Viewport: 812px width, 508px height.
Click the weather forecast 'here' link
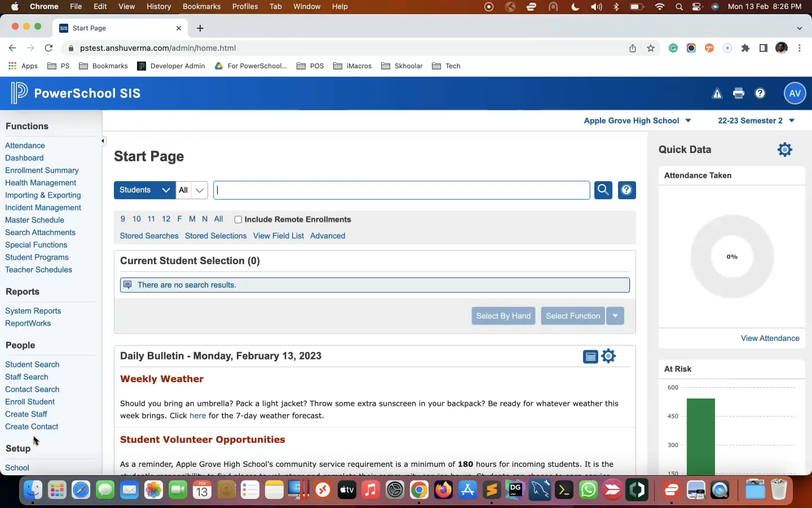coord(197,415)
